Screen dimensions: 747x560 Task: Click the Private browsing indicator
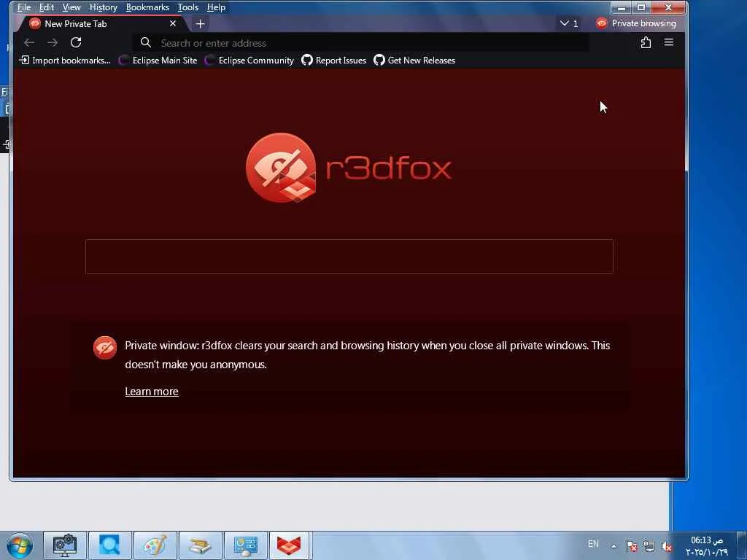(x=636, y=23)
